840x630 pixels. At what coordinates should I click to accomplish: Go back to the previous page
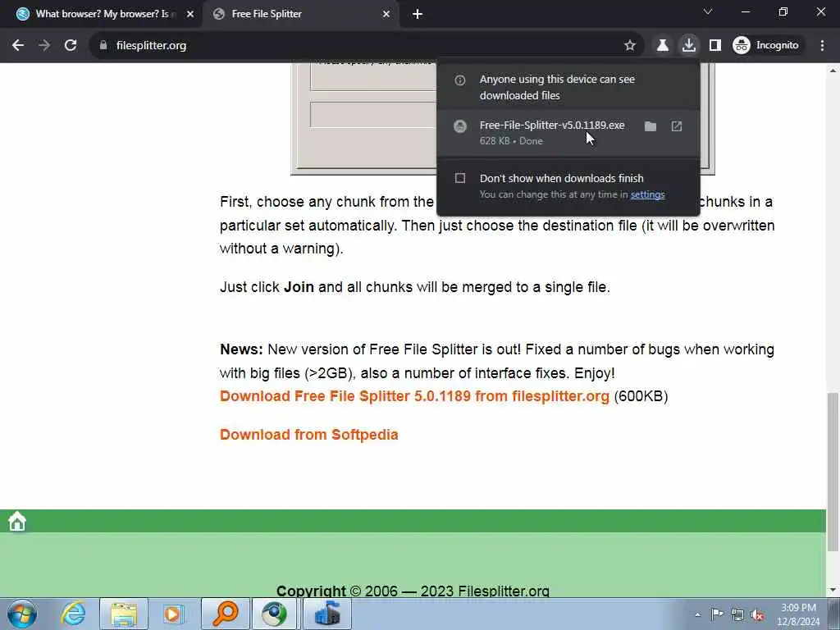(x=18, y=46)
